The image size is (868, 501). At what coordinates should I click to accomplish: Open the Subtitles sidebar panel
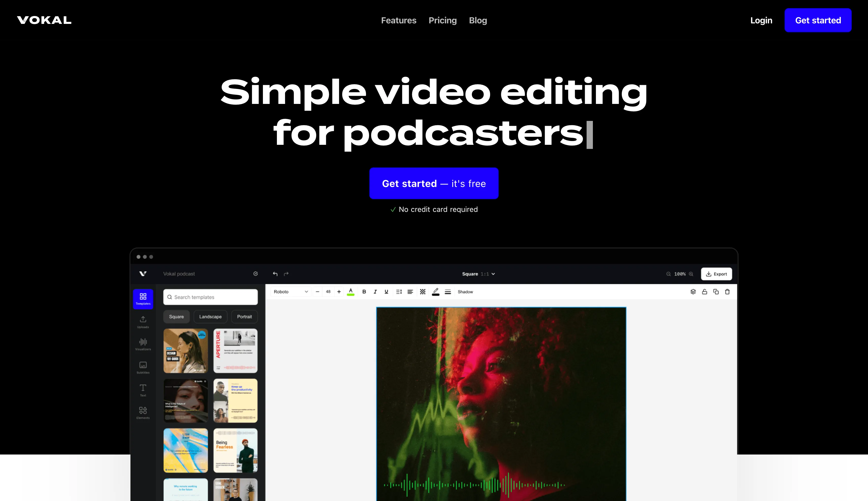[143, 367]
